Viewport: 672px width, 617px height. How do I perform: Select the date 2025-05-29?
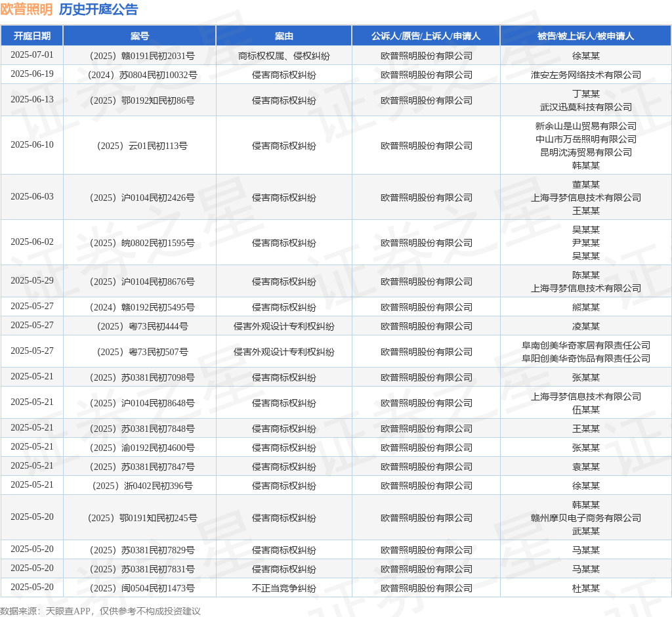click(x=32, y=281)
